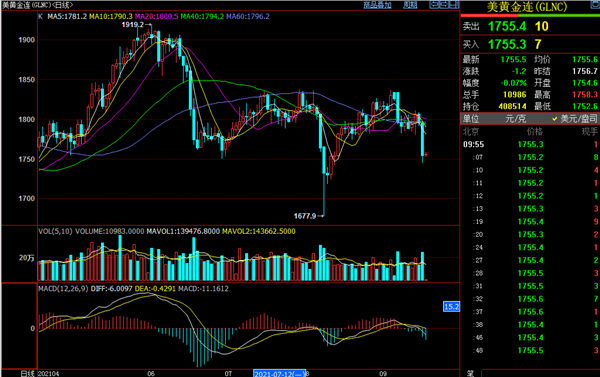Open the 商品叠加 overlay link

(x=377, y=5)
